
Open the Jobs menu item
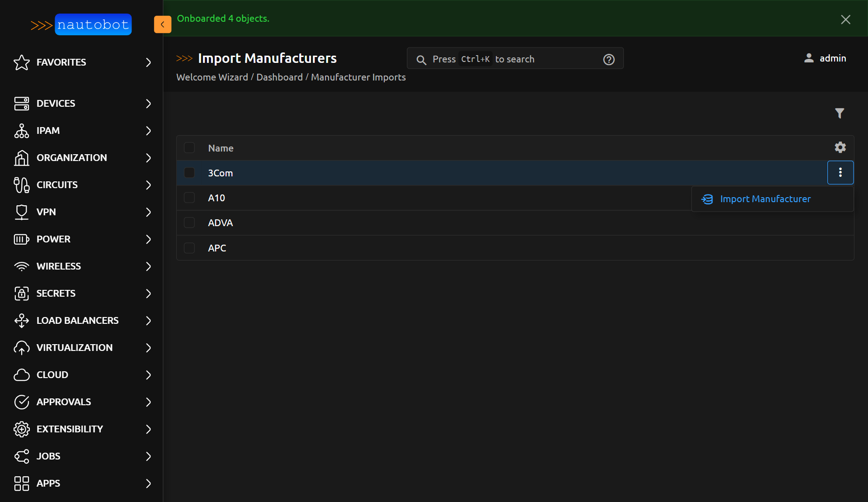[x=48, y=456]
